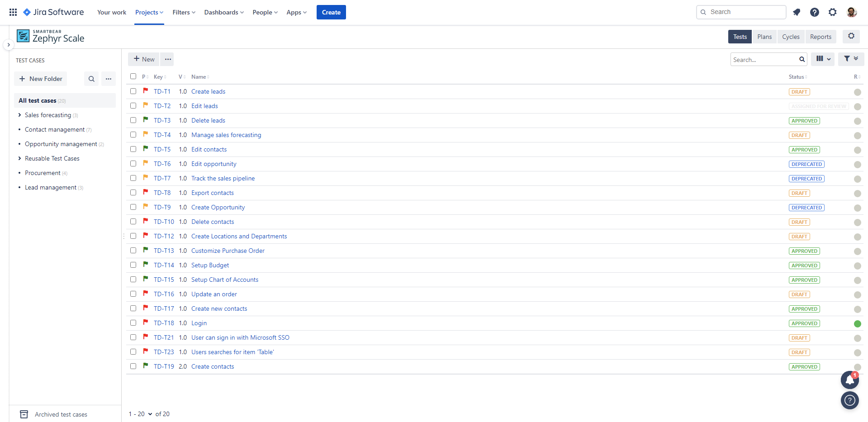The image size is (868, 422).
Task: Check the checkbox for test case TD-T1
Action: click(133, 91)
